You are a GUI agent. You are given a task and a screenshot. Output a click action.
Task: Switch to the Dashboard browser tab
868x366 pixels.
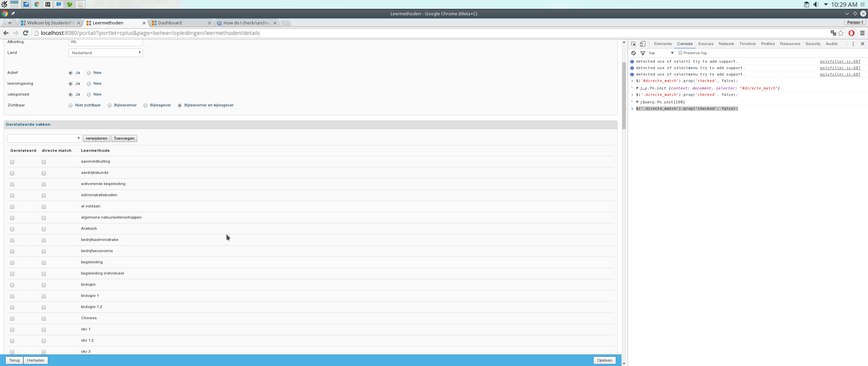point(181,23)
